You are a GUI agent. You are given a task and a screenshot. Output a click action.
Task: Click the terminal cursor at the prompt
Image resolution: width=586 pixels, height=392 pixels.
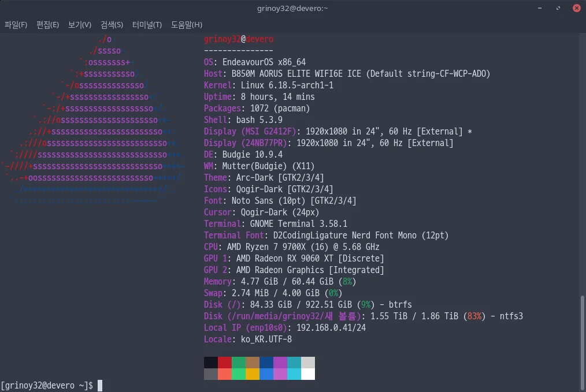99,385
